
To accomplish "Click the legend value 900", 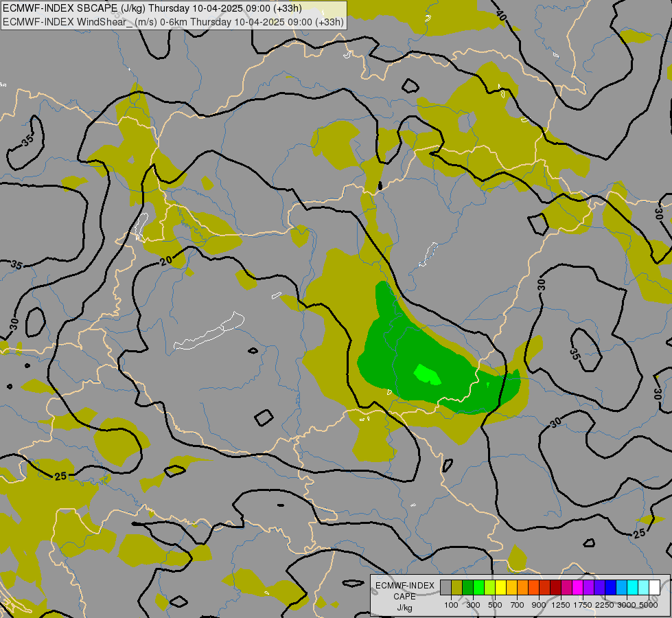I will [x=539, y=605].
